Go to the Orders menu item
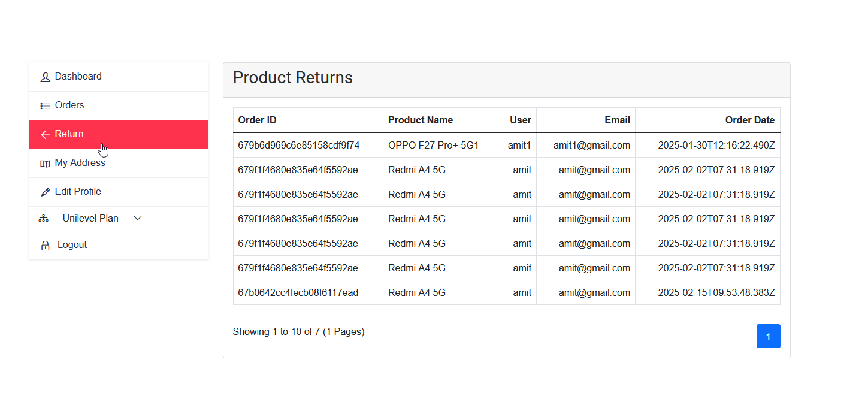 (69, 105)
